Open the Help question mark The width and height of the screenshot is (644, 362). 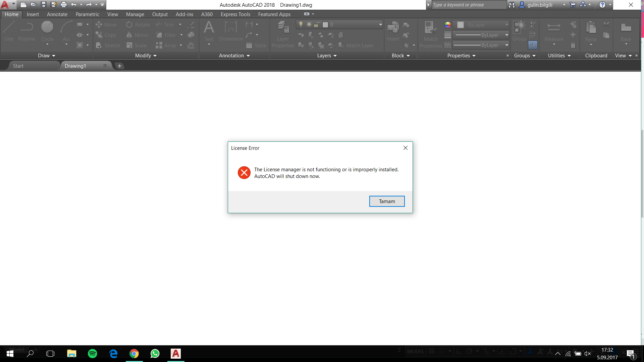(602, 5)
